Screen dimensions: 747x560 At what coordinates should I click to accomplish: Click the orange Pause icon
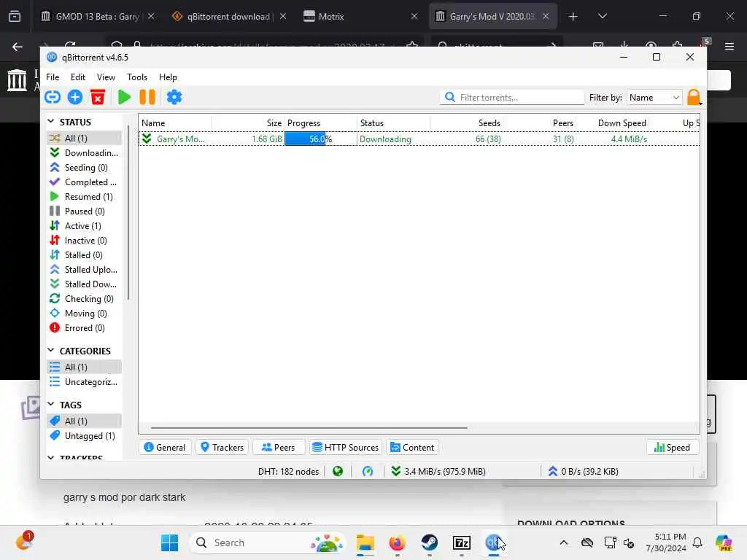click(x=147, y=97)
